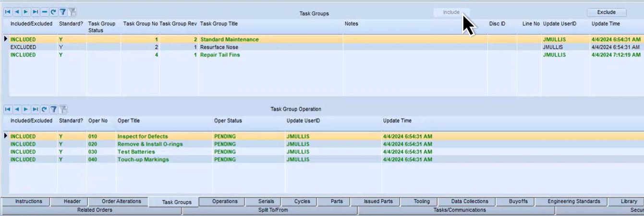Click Update Time header in Task Groups grid
The image size is (644, 216).
[606, 24]
